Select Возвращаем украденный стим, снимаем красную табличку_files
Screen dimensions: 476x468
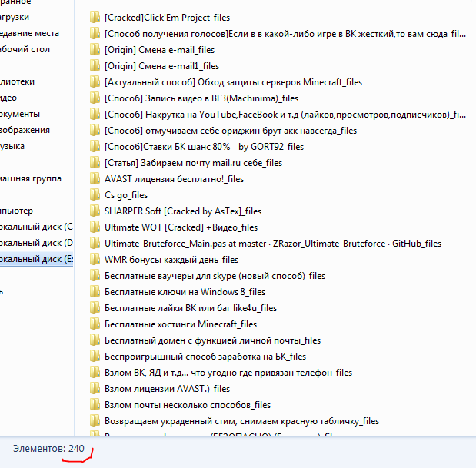241,421
